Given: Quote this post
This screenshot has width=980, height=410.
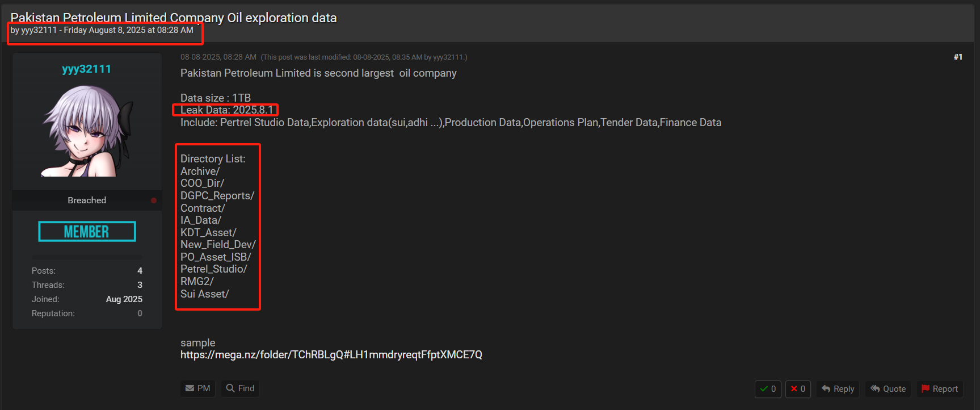Looking at the screenshot, I should (888, 389).
